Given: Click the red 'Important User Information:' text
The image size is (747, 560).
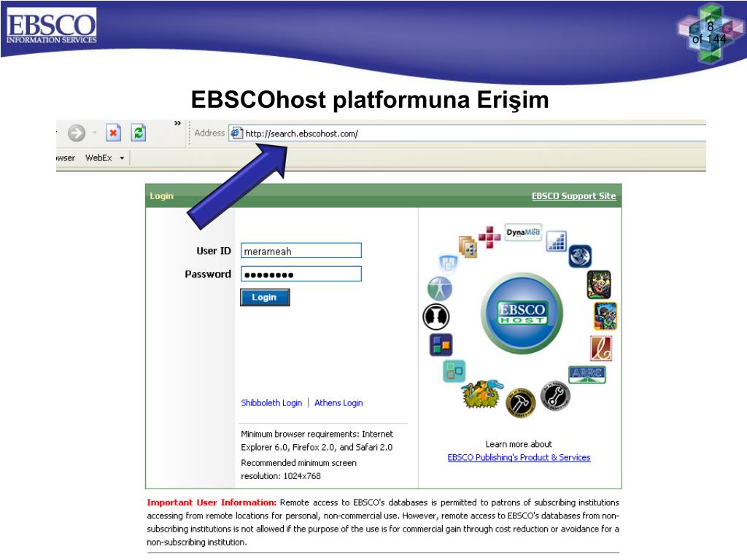Looking at the screenshot, I should (212, 502).
